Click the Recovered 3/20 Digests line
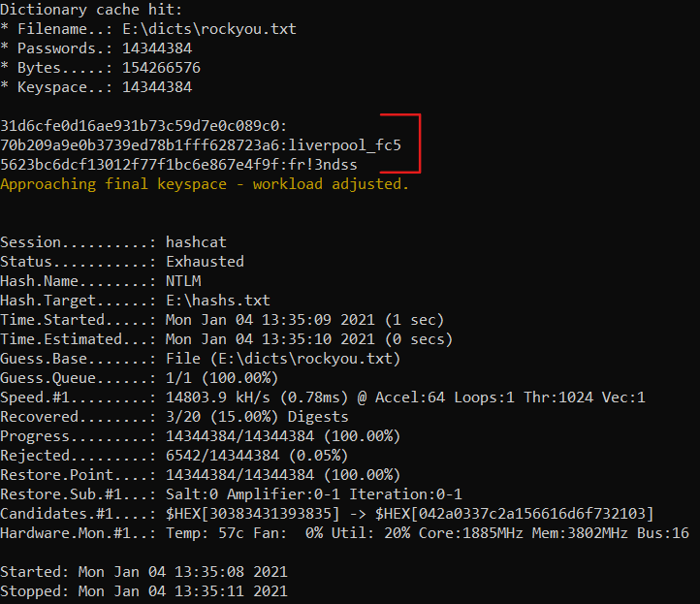This screenshot has width=700, height=604. click(x=175, y=417)
